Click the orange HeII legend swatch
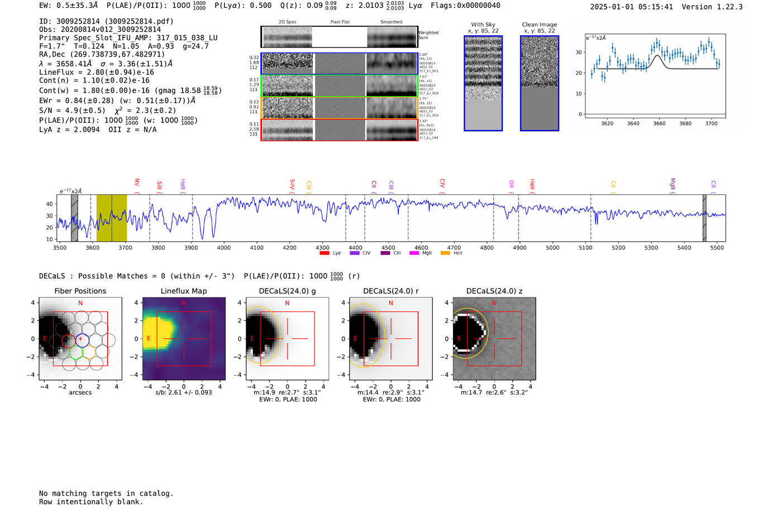This screenshot has height=532, width=782. (x=445, y=253)
